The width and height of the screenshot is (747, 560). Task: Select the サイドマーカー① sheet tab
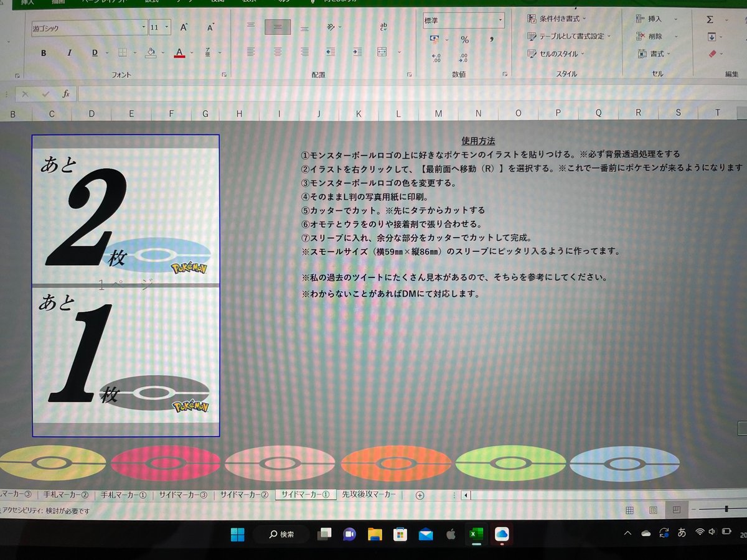coord(305,495)
